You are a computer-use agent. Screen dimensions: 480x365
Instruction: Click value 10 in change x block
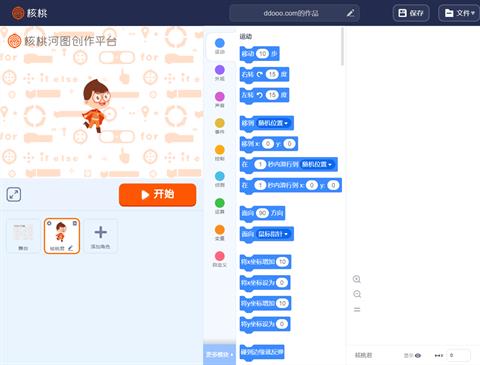tap(283, 262)
